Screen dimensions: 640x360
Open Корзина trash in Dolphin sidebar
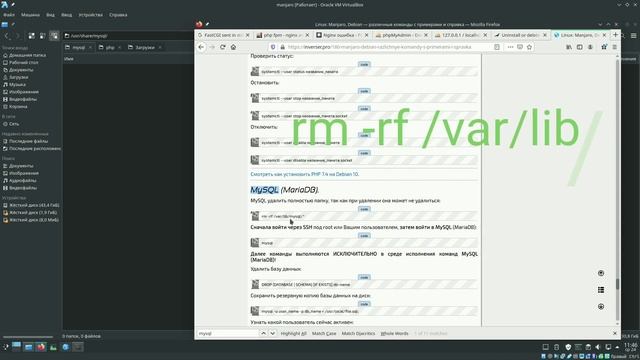[x=18, y=107]
